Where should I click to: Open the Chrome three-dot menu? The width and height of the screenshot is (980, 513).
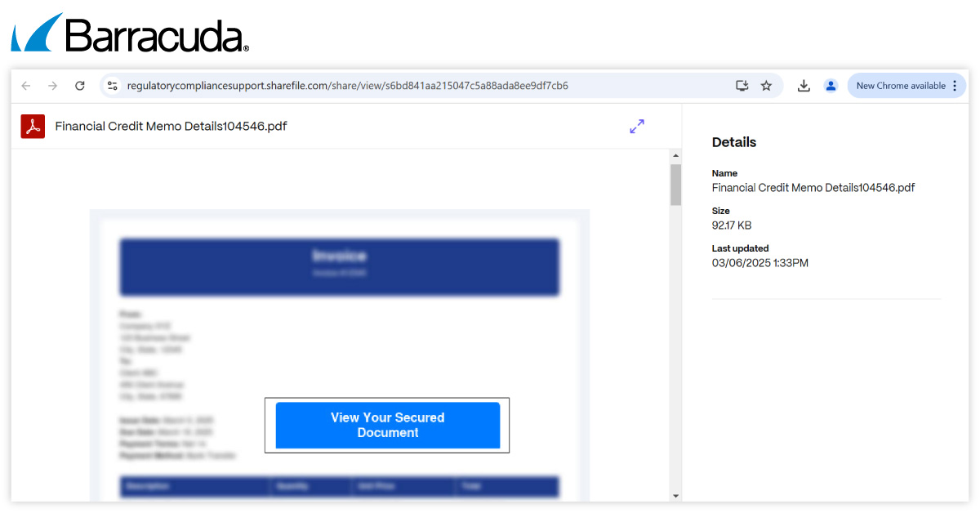pos(955,86)
